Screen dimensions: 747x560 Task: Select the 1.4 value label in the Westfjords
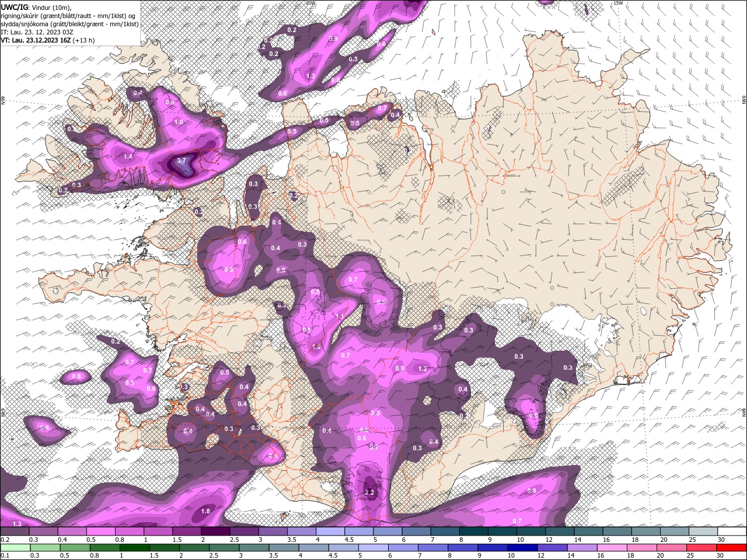click(128, 156)
